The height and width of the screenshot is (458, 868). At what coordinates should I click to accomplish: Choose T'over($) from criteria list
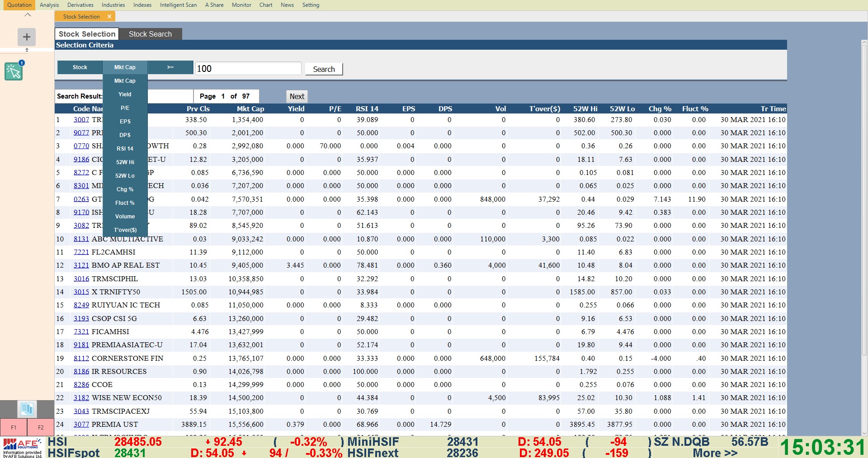point(125,230)
